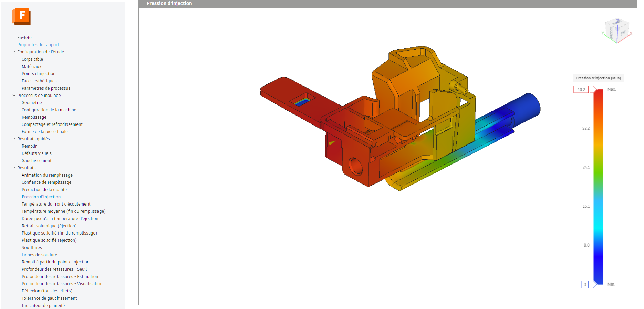Collapse the Configuration de l'étude section

point(14,52)
